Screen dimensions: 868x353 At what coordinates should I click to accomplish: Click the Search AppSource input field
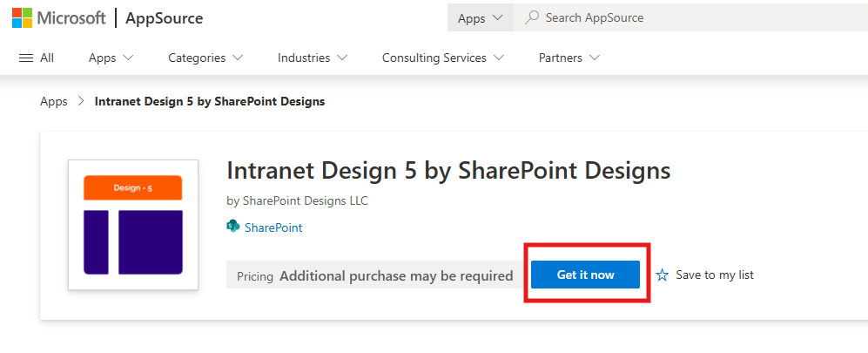(x=692, y=17)
